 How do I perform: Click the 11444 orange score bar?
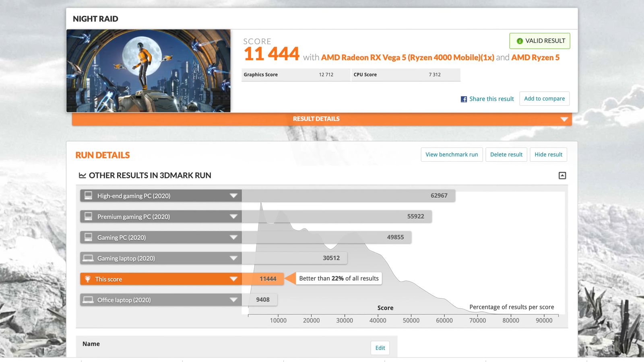pos(263,279)
